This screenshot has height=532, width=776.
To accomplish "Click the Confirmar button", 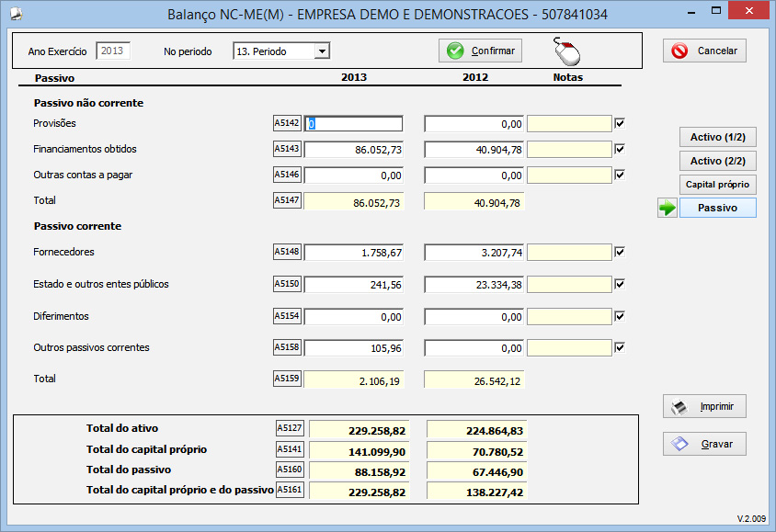I will [480, 51].
